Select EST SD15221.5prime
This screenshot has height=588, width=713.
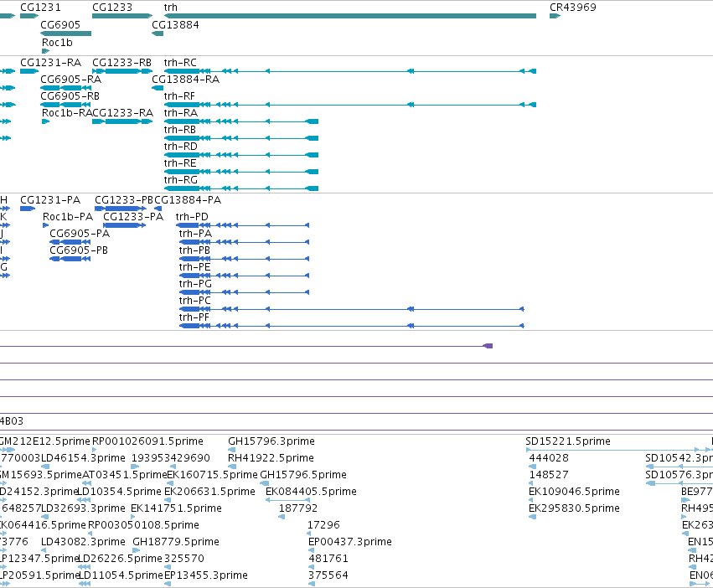568,441
